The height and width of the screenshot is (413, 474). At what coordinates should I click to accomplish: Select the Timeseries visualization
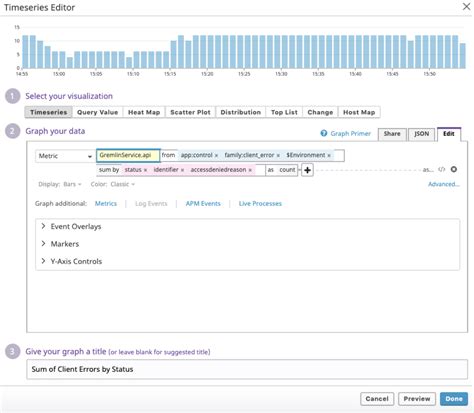[48, 112]
